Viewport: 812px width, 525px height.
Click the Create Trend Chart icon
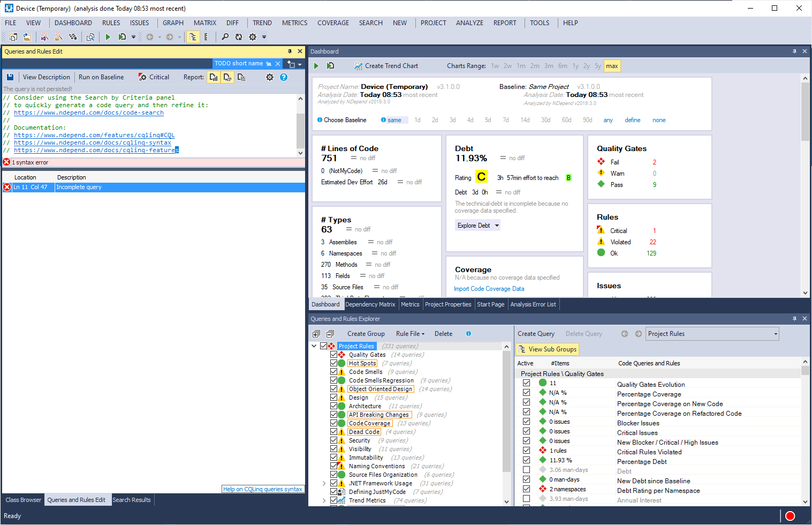[358, 66]
